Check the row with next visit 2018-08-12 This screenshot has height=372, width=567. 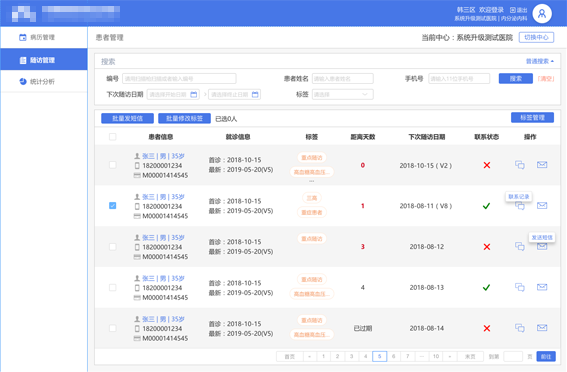point(113,247)
